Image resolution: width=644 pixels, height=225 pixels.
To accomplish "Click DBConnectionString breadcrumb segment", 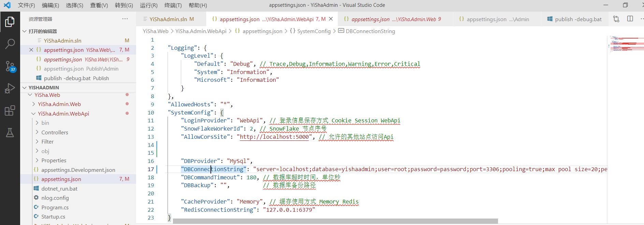I will coord(370,31).
